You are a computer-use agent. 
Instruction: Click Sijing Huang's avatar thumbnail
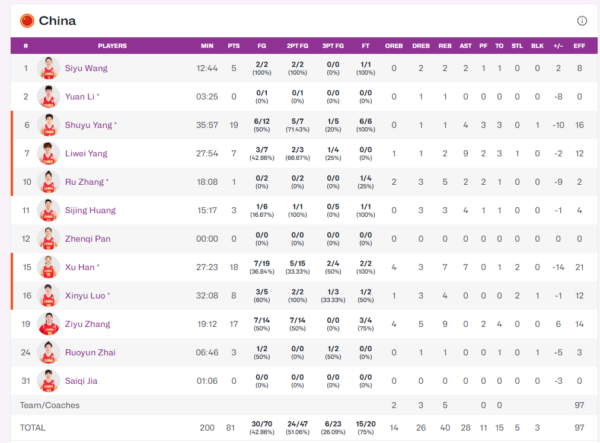48,210
